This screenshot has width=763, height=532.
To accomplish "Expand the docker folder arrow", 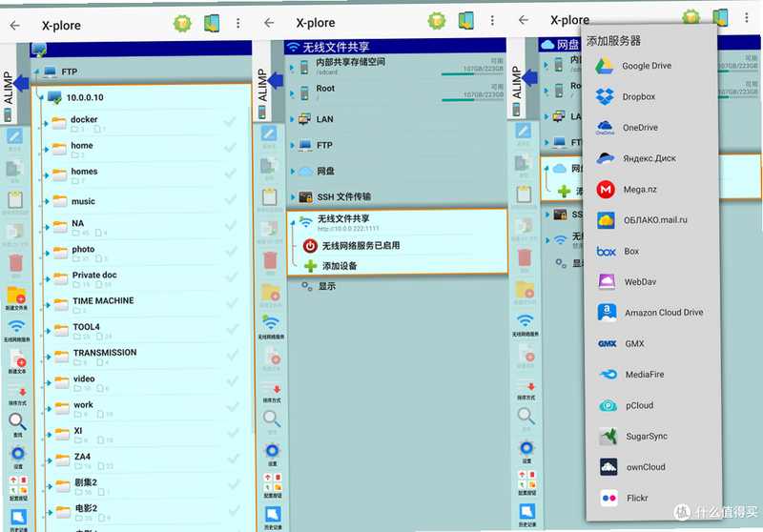I will tap(46, 124).
